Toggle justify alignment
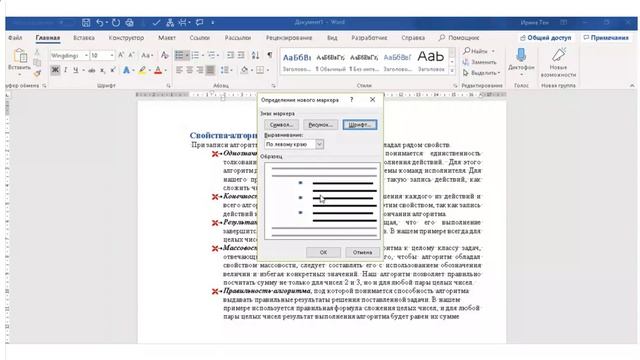 pos(210,70)
